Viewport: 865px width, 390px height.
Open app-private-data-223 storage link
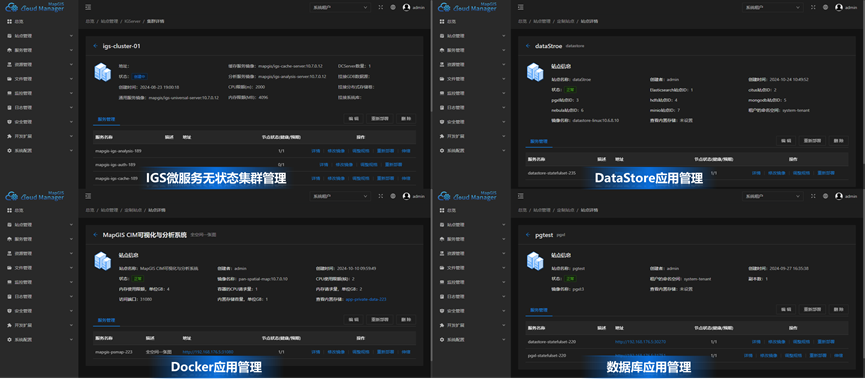366,299
